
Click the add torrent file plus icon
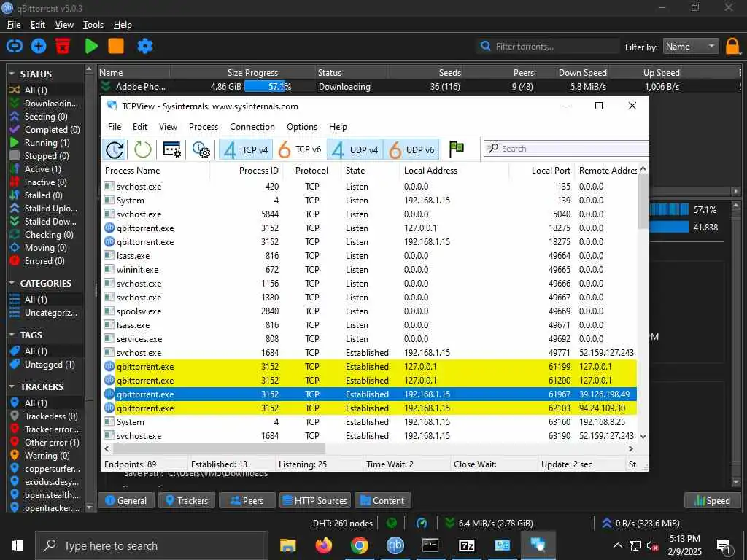pos(39,46)
